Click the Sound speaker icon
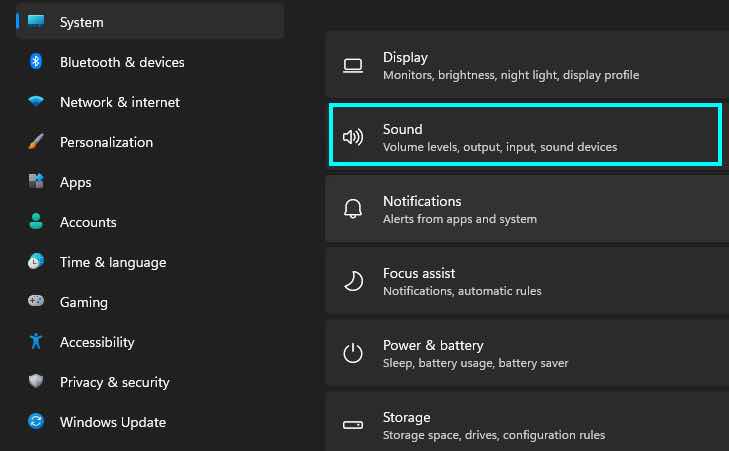729x451 pixels. click(353, 137)
